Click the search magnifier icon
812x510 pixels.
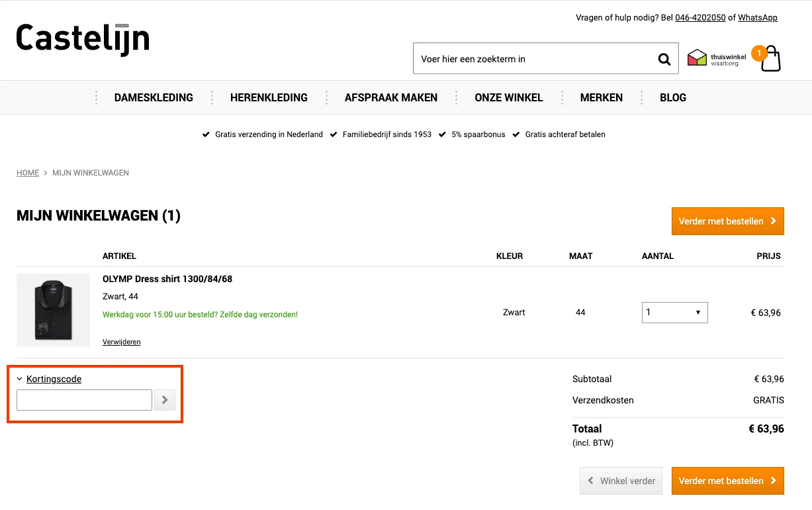coord(664,59)
